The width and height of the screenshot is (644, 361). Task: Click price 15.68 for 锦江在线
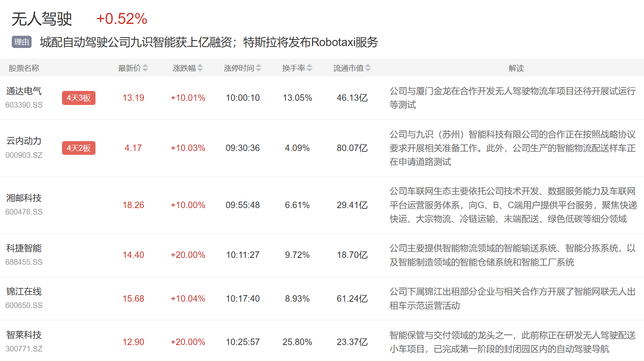pos(133,299)
